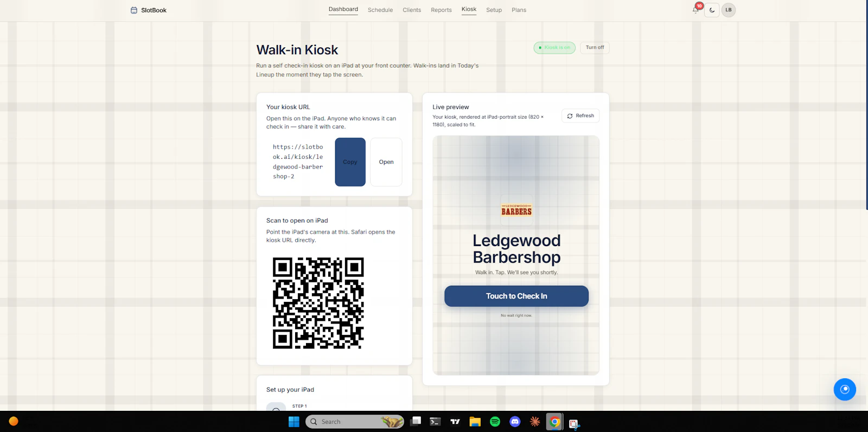Click the 'Scan to open on iPad' heading
The width and height of the screenshot is (868, 432).
coord(297,221)
